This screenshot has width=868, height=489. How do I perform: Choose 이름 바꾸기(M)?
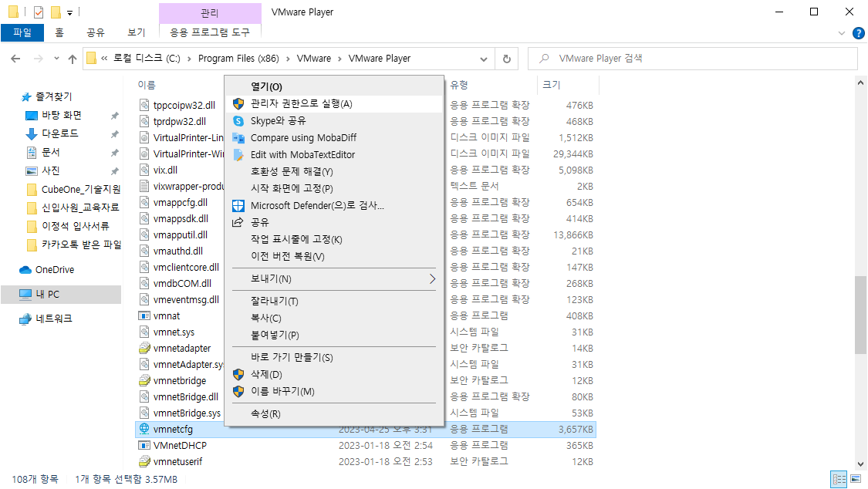coord(334,392)
